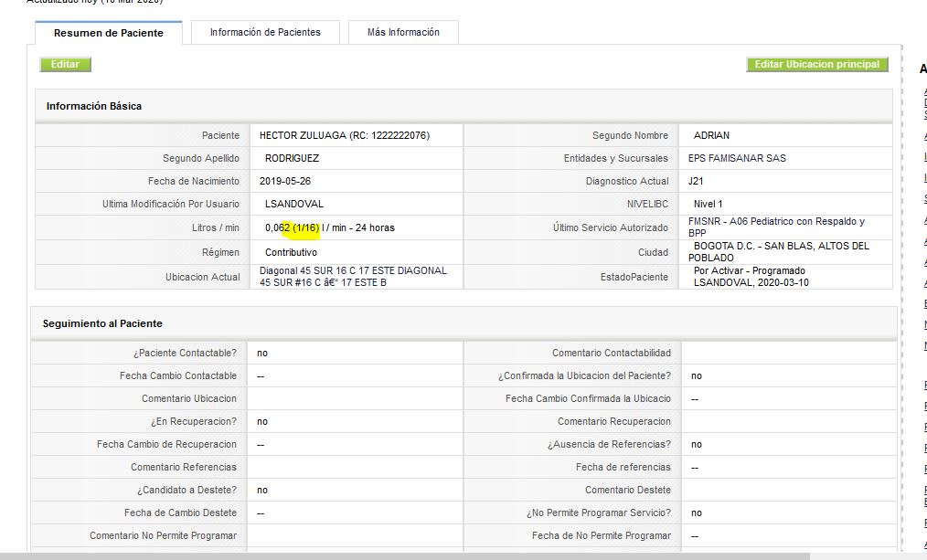
Task: Select ¿Confirmada la Ubicacion del Paciente? value
Action: pyautogui.click(x=697, y=376)
